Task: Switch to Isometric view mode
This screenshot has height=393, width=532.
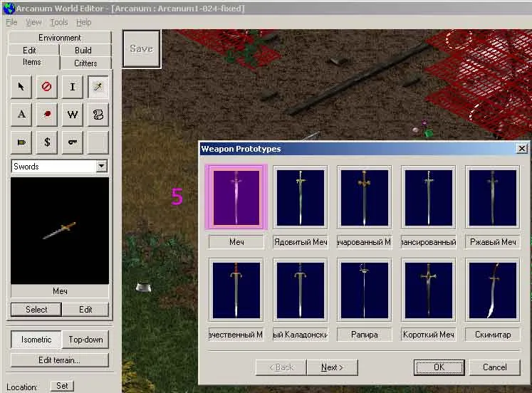Action: [x=36, y=340]
